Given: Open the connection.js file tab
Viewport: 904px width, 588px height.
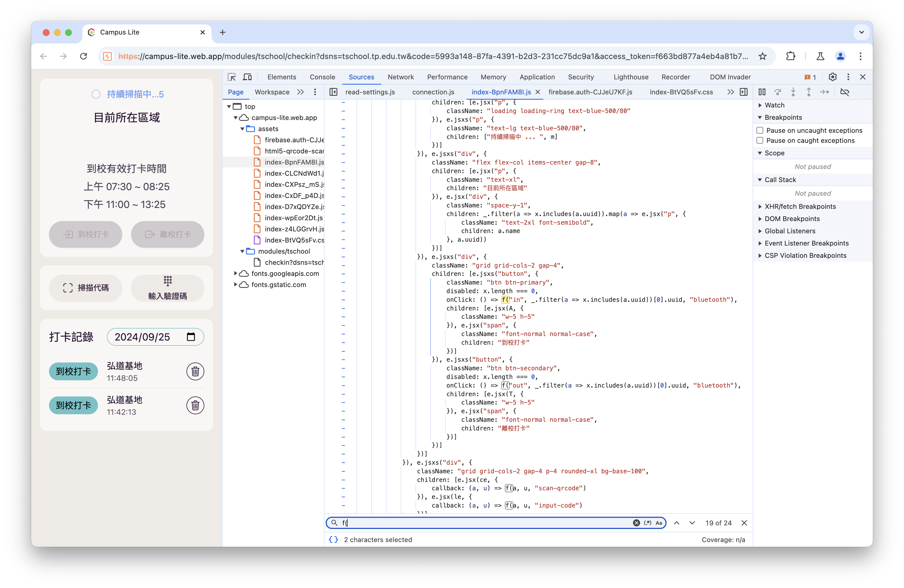Looking at the screenshot, I should point(433,92).
